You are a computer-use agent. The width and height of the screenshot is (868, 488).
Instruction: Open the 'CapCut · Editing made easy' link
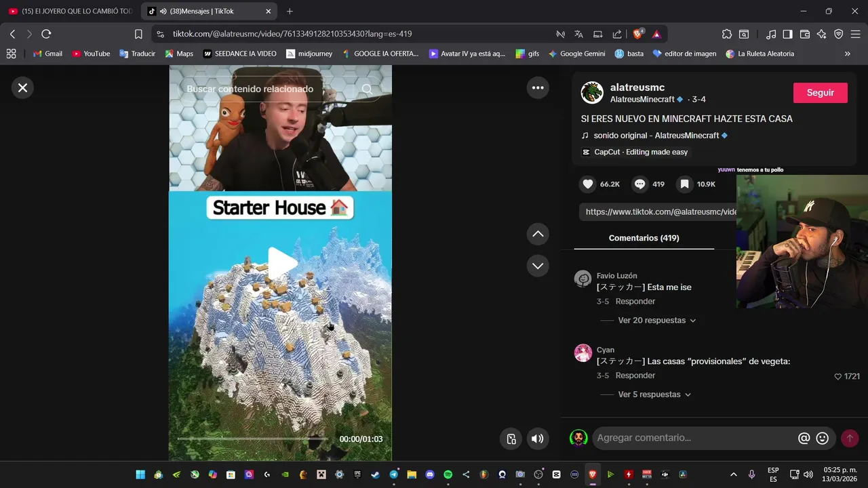pos(635,152)
